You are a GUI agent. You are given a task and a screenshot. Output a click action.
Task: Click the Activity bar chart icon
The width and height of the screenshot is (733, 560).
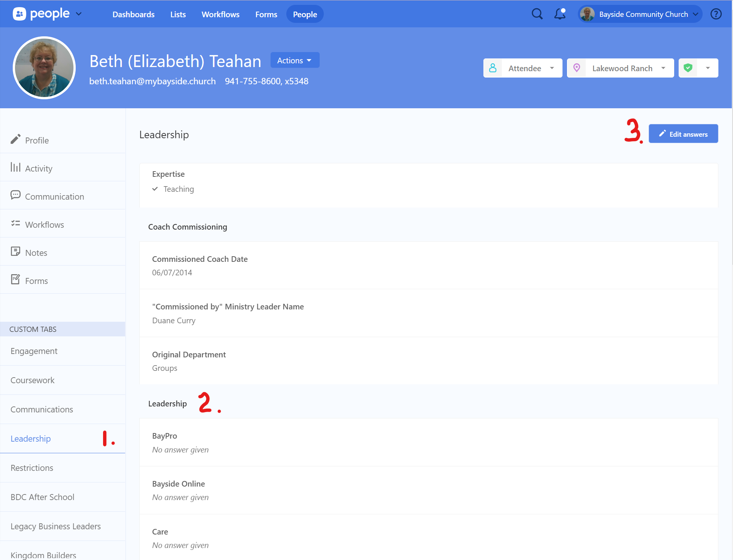(15, 167)
